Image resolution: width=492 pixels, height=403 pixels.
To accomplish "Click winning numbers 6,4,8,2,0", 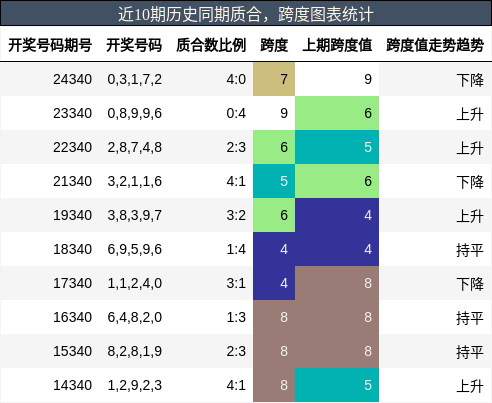I will tap(135, 317).
